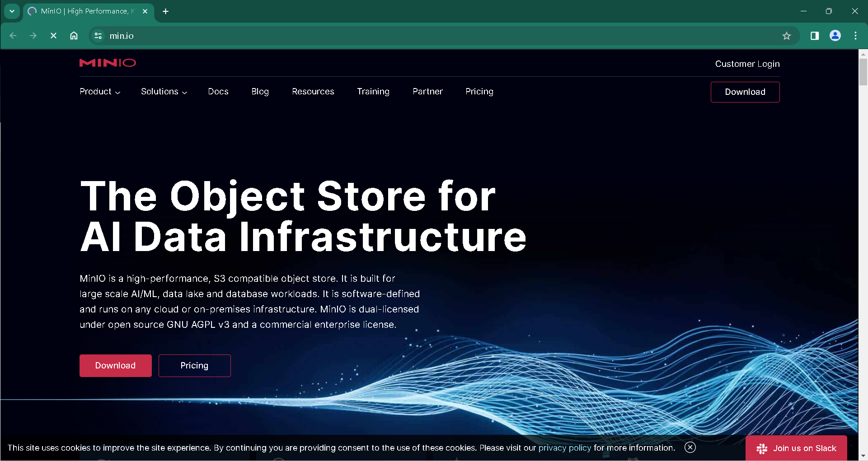Screen dimensions: 868x461
Task: Expand the Solutions menu
Action: point(164,92)
